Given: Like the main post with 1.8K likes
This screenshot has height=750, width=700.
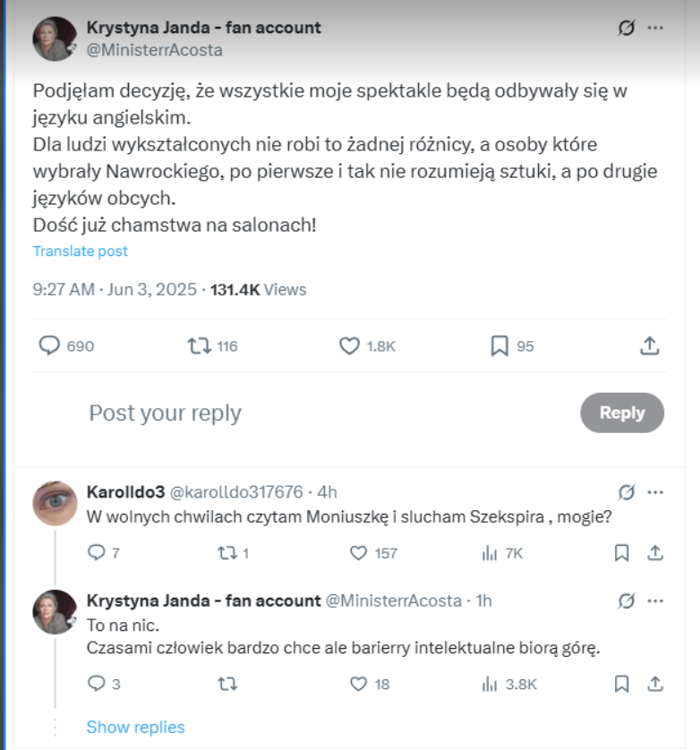Looking at the screenshot, I should [349, 345].
